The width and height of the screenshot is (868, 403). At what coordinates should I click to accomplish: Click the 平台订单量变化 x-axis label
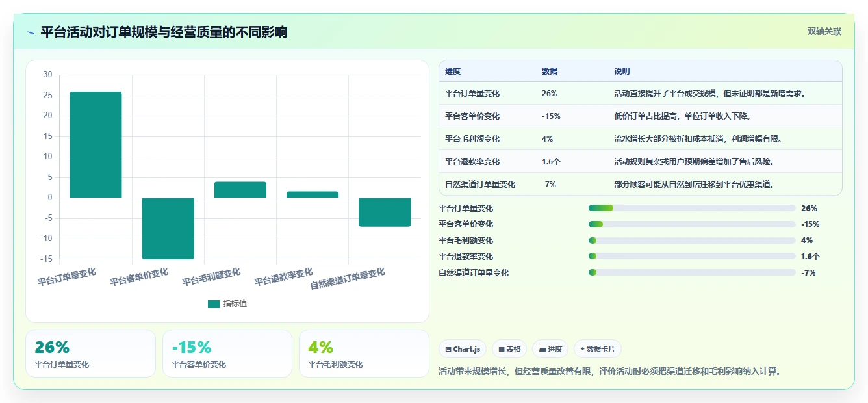(x=67, y=277)
